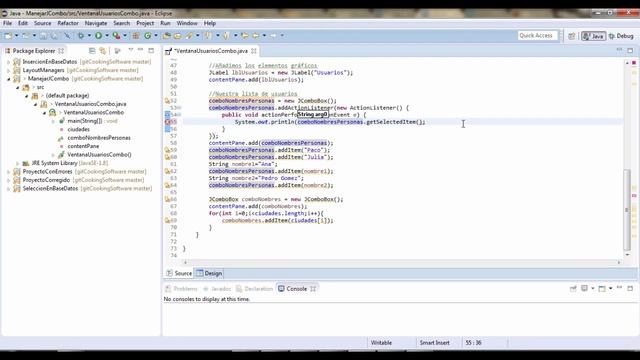The height and width of the screenshot is (360, 640).
Task: Click the Display Selected Console icon
Action: pyautogui.click(x=584, y=289)
